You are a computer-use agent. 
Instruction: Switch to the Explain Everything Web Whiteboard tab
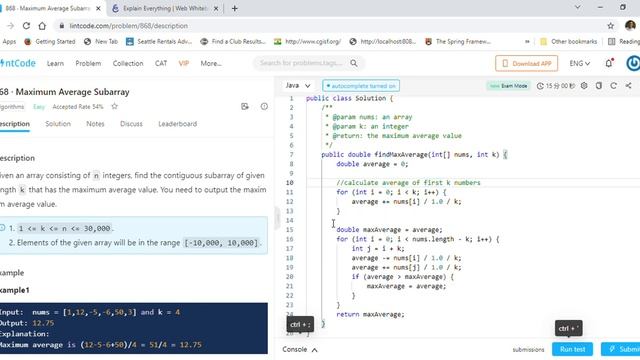click(x=165, y=8)
